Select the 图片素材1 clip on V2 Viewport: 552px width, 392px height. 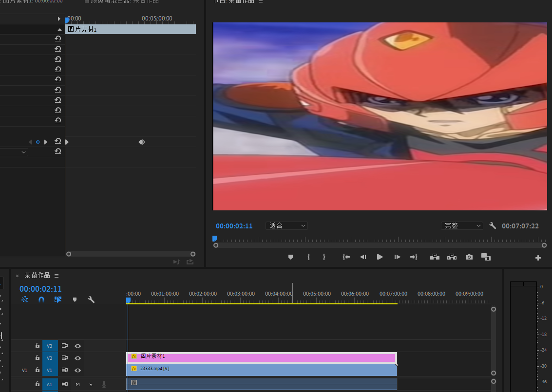pos(262,357)
